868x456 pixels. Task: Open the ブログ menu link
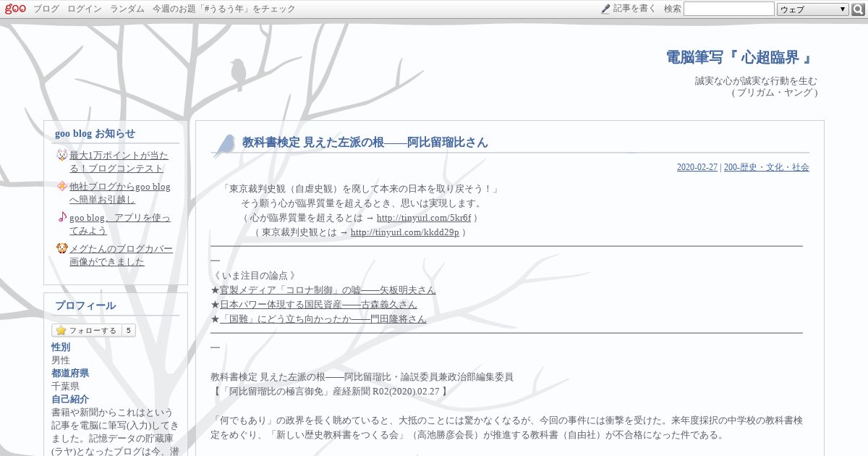[46, 9]
